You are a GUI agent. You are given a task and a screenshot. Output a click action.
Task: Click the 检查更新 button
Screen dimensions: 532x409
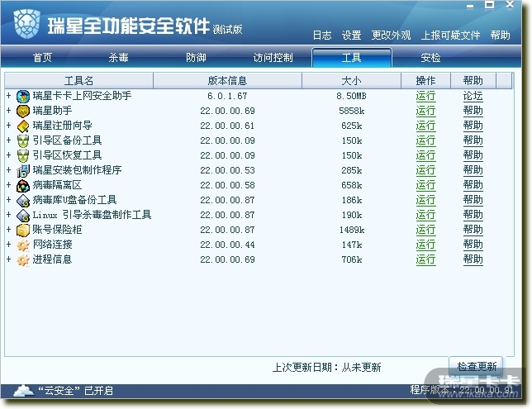click(477, 366)
